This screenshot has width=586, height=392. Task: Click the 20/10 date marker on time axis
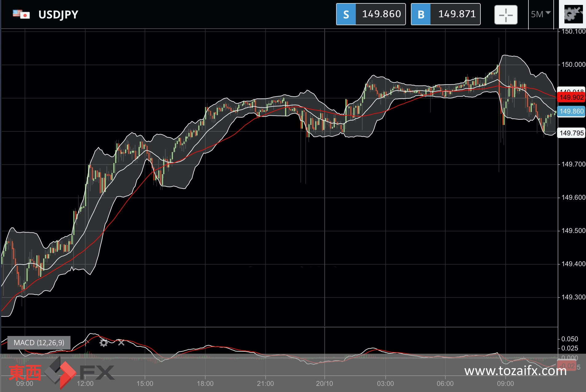pyautogui.click(x=324, y=383)
